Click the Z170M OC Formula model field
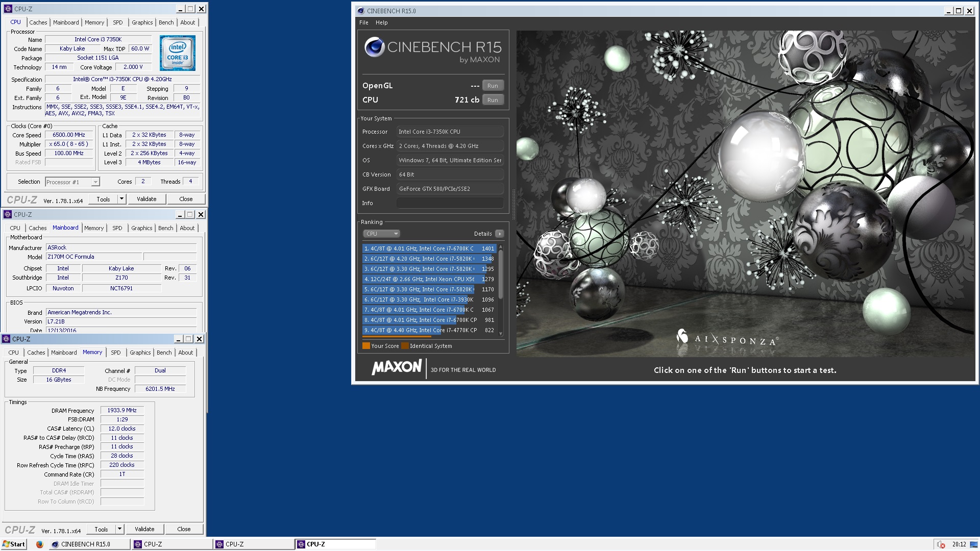 [x=94, y=257]
